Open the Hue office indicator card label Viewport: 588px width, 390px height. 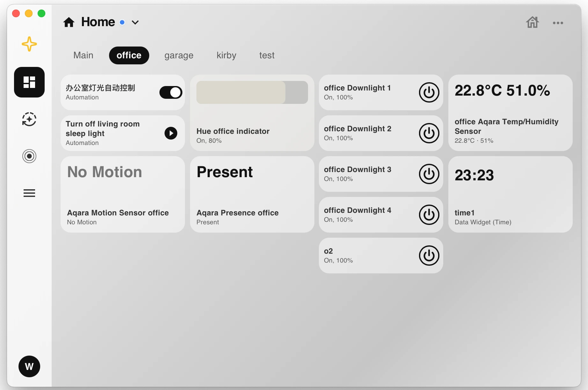coord(233,131)
